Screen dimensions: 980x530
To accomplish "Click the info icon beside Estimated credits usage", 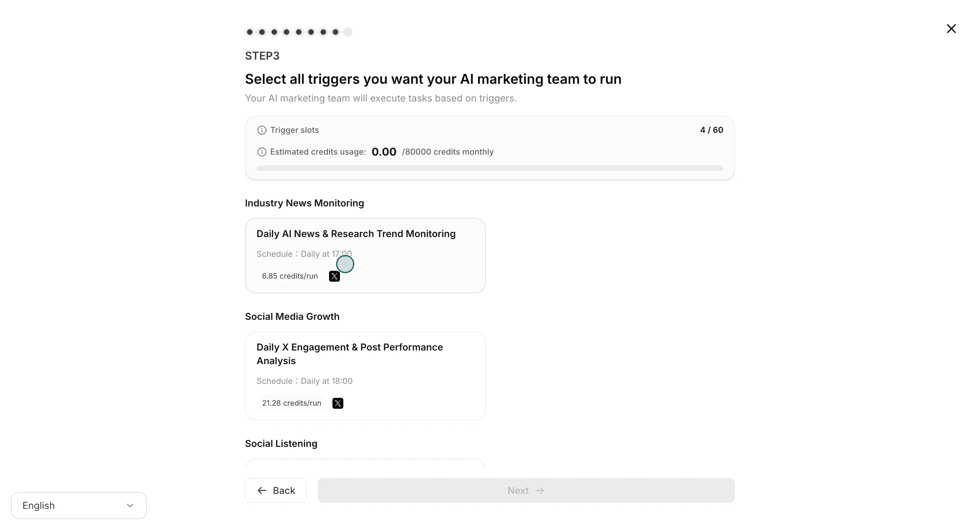I will [x=262, y=152].
